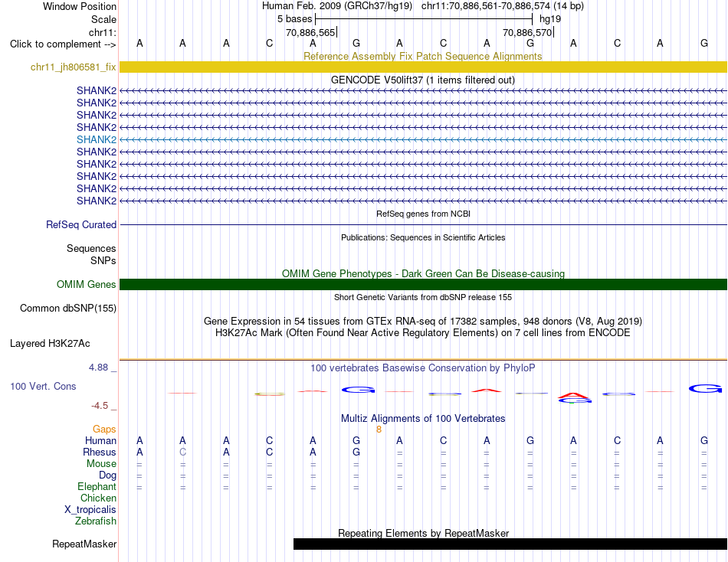Click the 'chr11:' ruler label
The image size is (728, 562).
(102, 32)
